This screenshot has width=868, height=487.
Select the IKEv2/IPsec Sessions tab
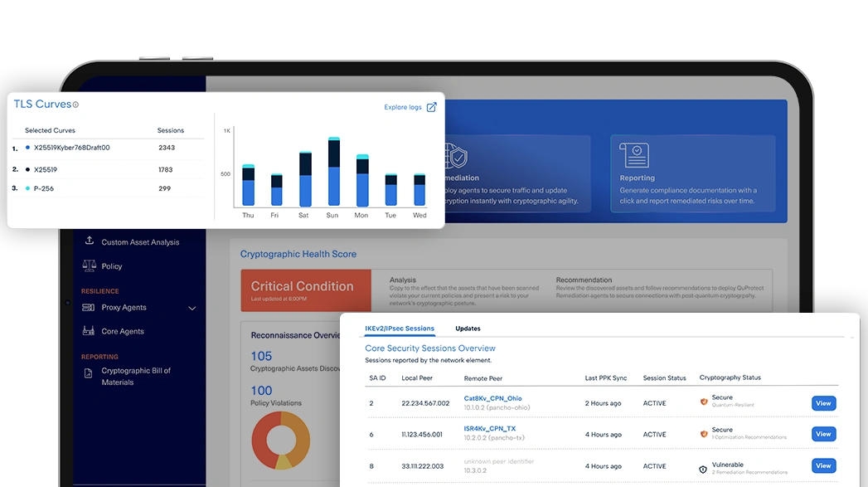[x=400, y=329]
